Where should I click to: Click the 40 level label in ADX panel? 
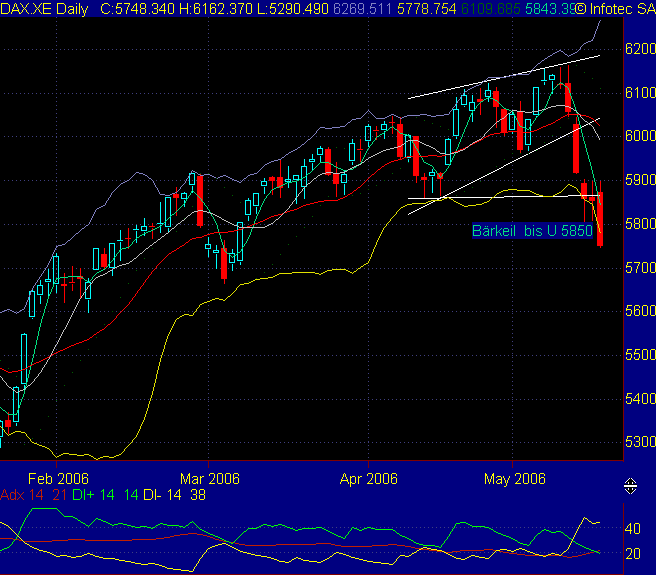pyautogui.click(x=632, y=529)
